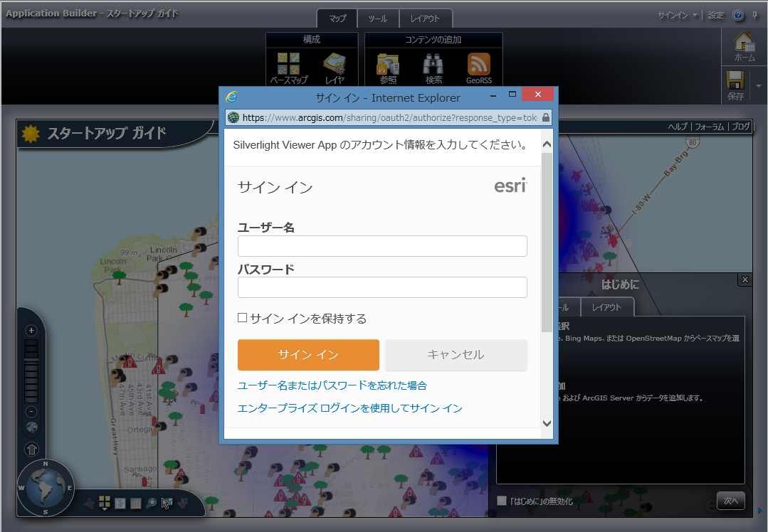Image resolution: width=768 pixels, height=532 pixels.
Task: Add content via the GeoRSS icon
Action: [478, 68]
